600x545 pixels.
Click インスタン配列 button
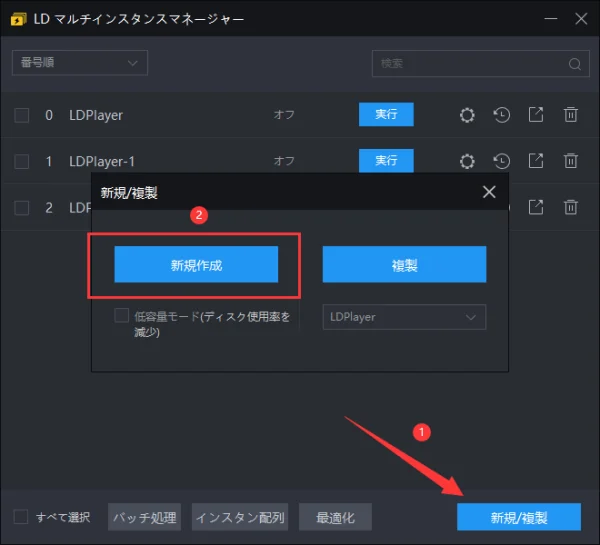pos(240,517)
